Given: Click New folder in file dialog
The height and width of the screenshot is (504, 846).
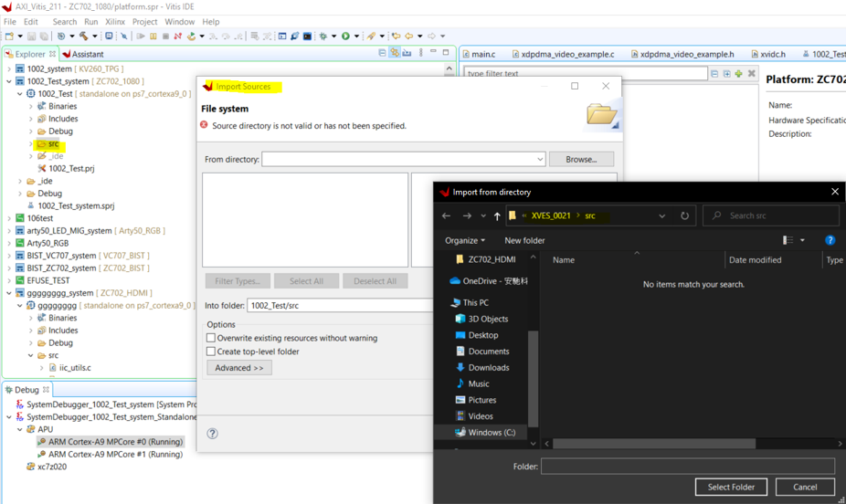Looking at the screenshot, I should [524, 240].
